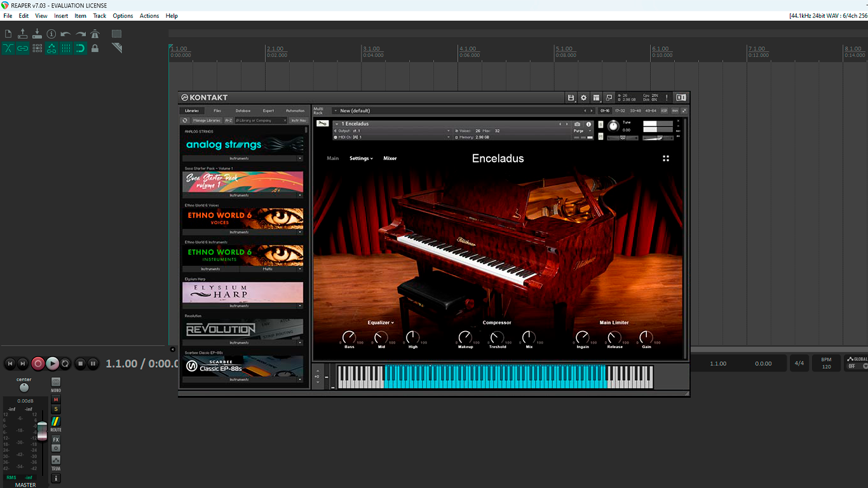Toggle auto-crossfade icon in REAPER toolbar
The width and height of the screenshot is (868, 488).
(x=8, y=48)
